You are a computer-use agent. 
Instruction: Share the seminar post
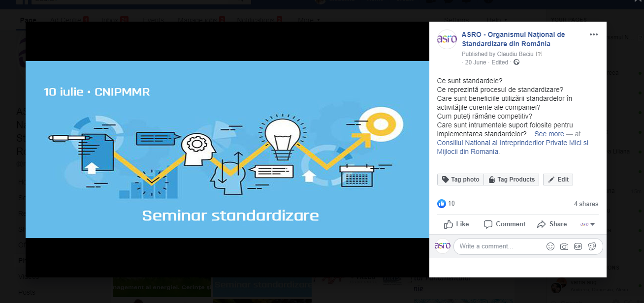pyautogui.click(x=552, y=224)
